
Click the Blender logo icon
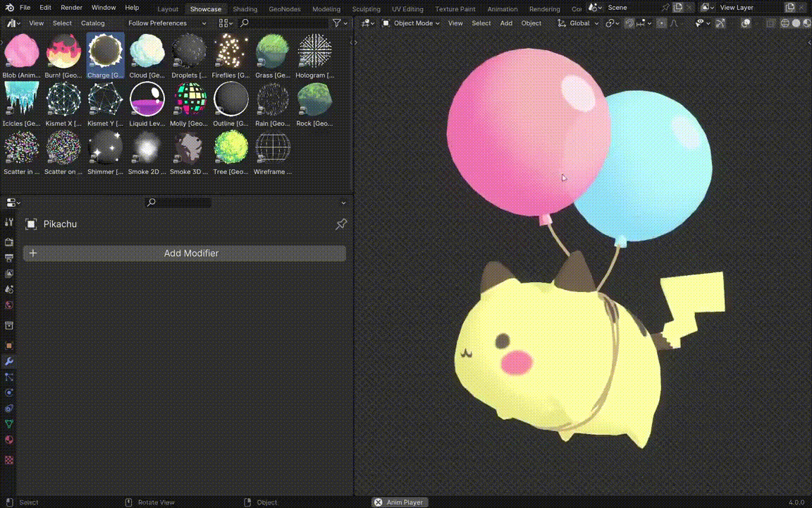8,7
